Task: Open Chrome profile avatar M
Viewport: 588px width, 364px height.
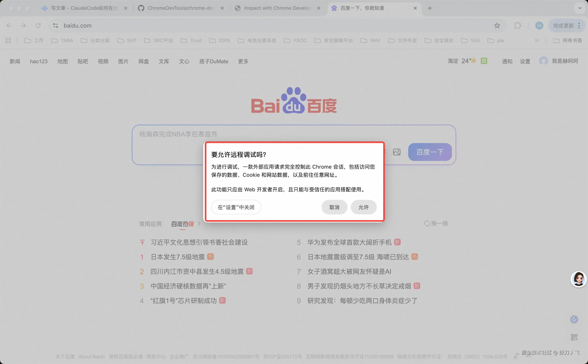Action: [539, 26]
